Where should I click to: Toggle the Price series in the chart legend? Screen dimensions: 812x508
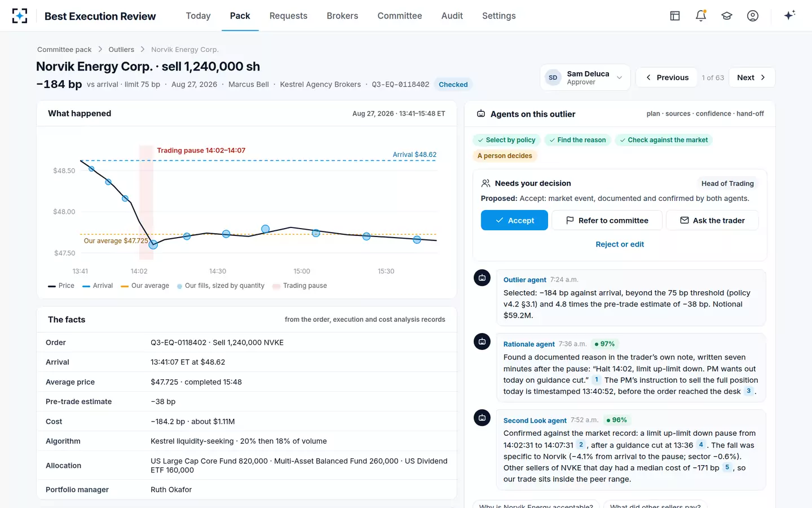coord(61,286)
